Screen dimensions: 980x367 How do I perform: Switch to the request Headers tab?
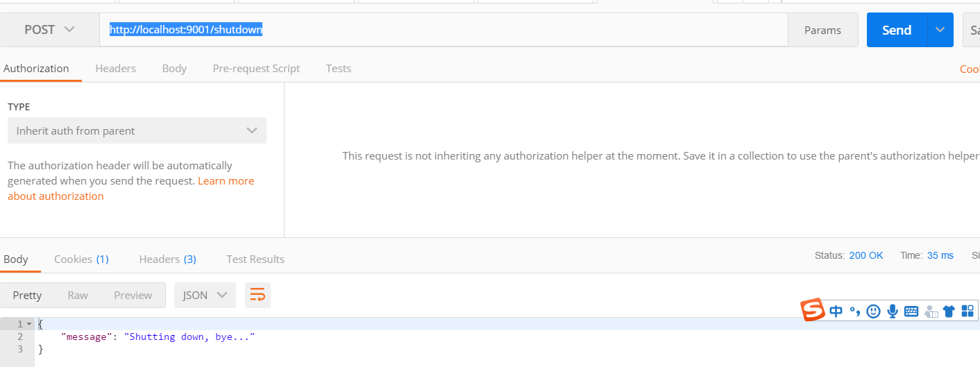pos(115,68)
